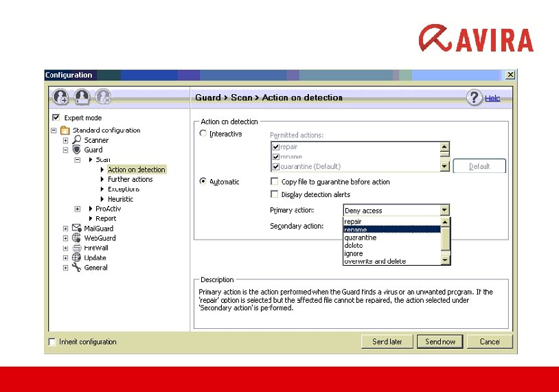Click the add user profile icon

[x=60, y=97]
